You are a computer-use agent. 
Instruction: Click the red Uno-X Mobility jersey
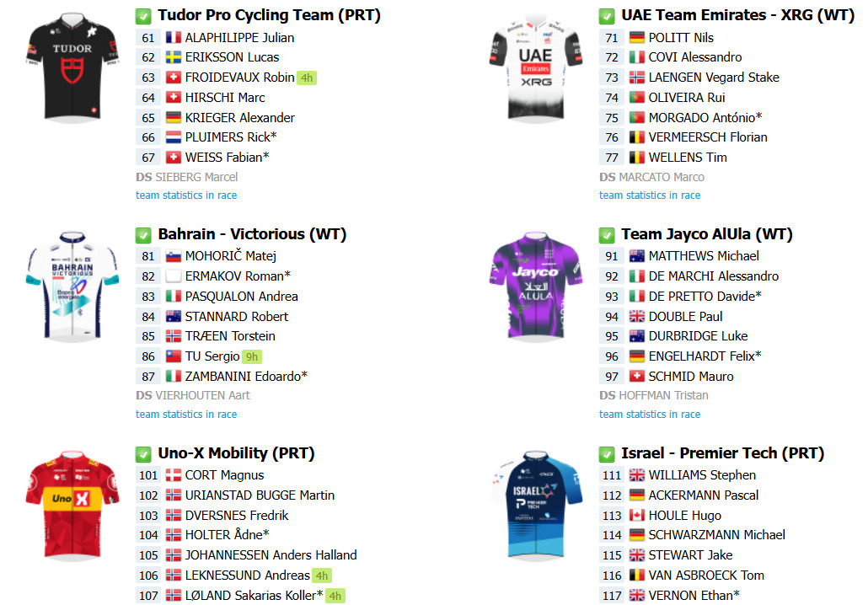pyautogui.click(x=72, y=505)
